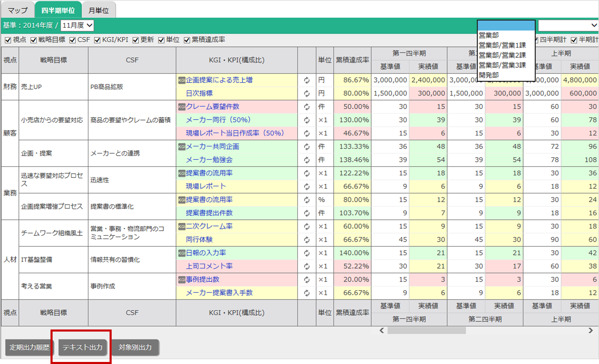Click the 86.67% achievement cell
The height and width of the screenshot is (364, 599).
[352, 80]
